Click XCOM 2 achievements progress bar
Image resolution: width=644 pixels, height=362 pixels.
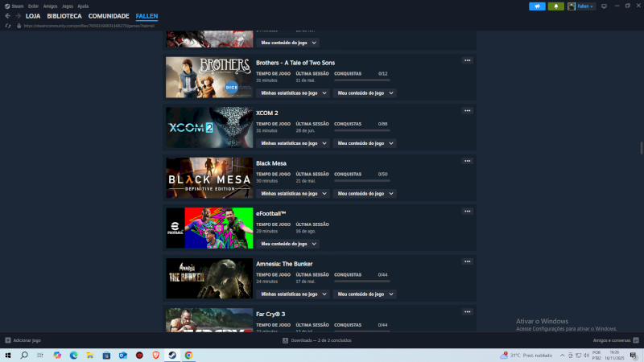click(x=361, y=130)
